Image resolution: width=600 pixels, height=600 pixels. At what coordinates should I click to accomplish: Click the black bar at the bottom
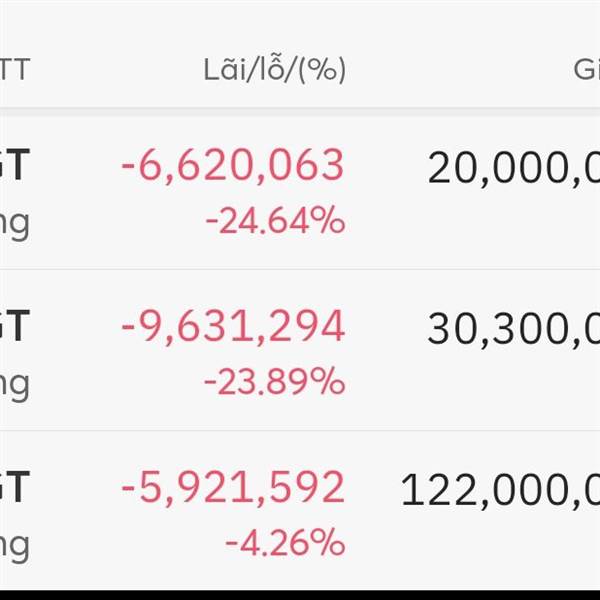pyautogui.click(x=300, y=594)
